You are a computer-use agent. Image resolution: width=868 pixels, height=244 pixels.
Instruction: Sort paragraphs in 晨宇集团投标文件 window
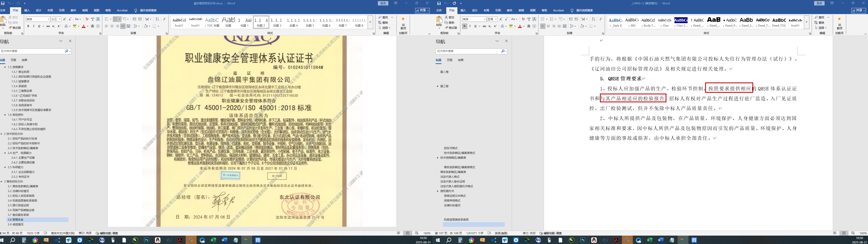tap(157, 19)
